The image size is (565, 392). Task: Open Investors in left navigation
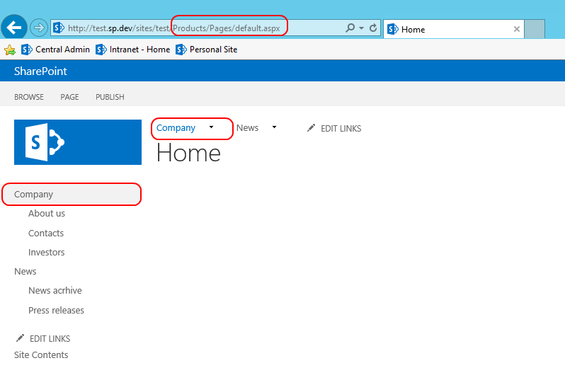click(47, 253)
